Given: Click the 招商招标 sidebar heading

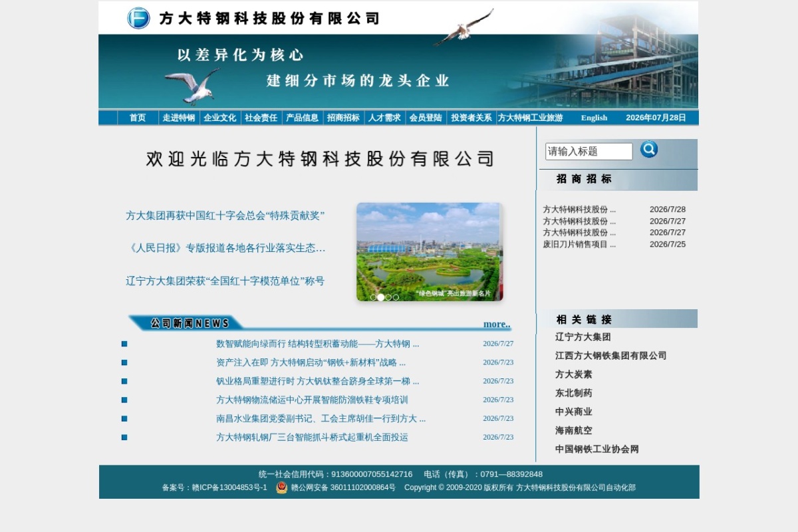Looking at the screenshot, I should pos(584,179).
